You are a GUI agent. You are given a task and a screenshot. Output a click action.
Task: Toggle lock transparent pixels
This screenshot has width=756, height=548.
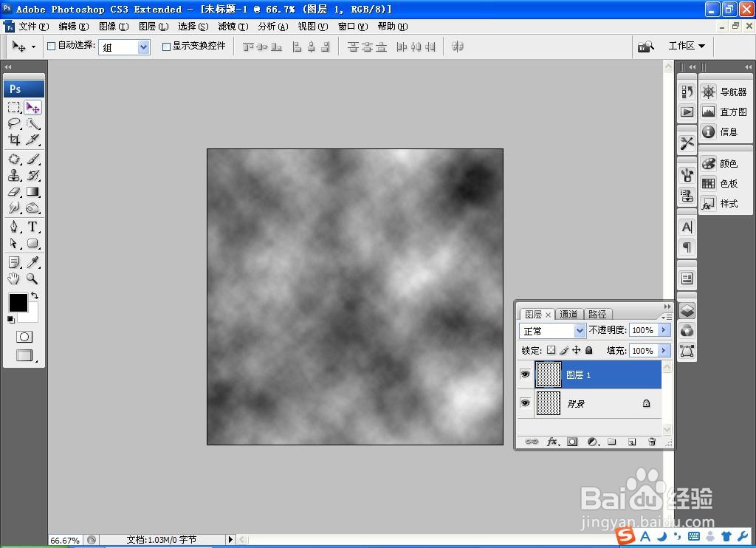click(551, 350)
